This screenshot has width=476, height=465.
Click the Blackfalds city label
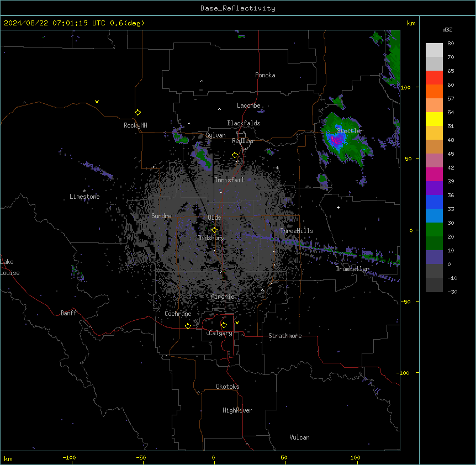[x=244, y=123]
